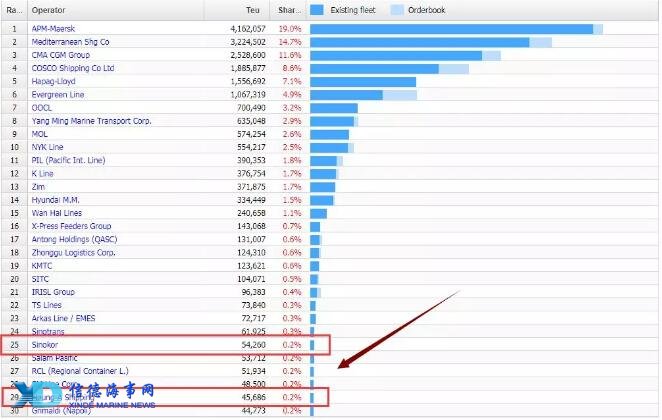The width and height of the screenshot is (662, 420).
Task: Click the 1,556,692 Teu value
Action: [248, 81]
